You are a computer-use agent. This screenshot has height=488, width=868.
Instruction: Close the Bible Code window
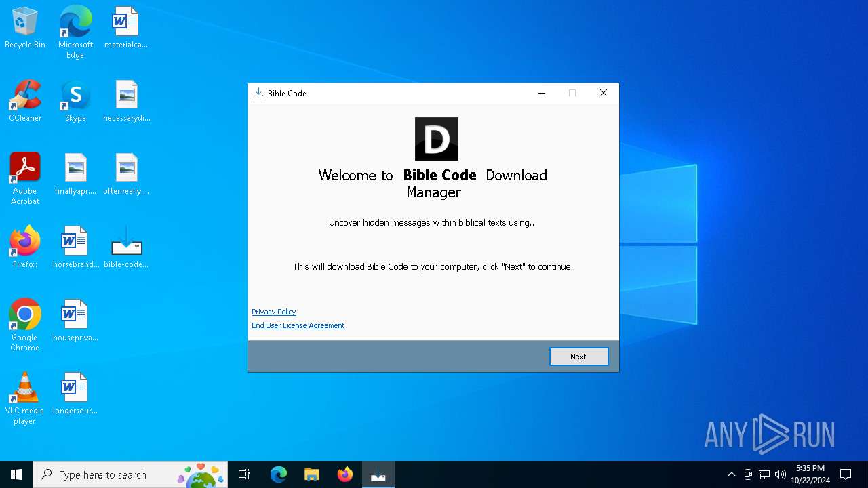(603, 94)
